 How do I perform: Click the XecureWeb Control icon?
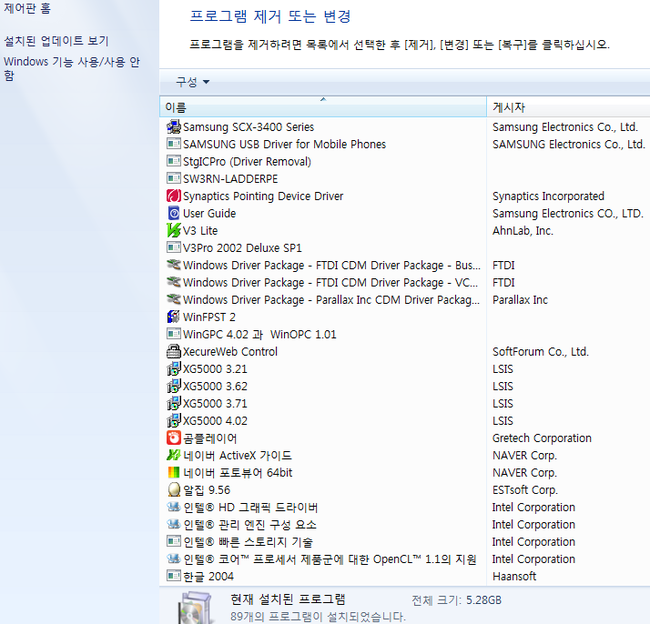(x=174, y=352)
